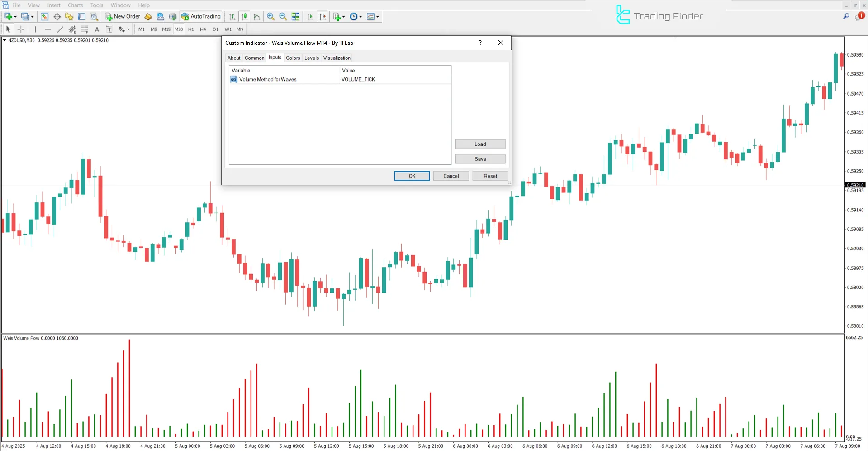Screen dimensions: 868x451
Task: Toggle Auto Scroll for the chart
Action: point(310,16)
